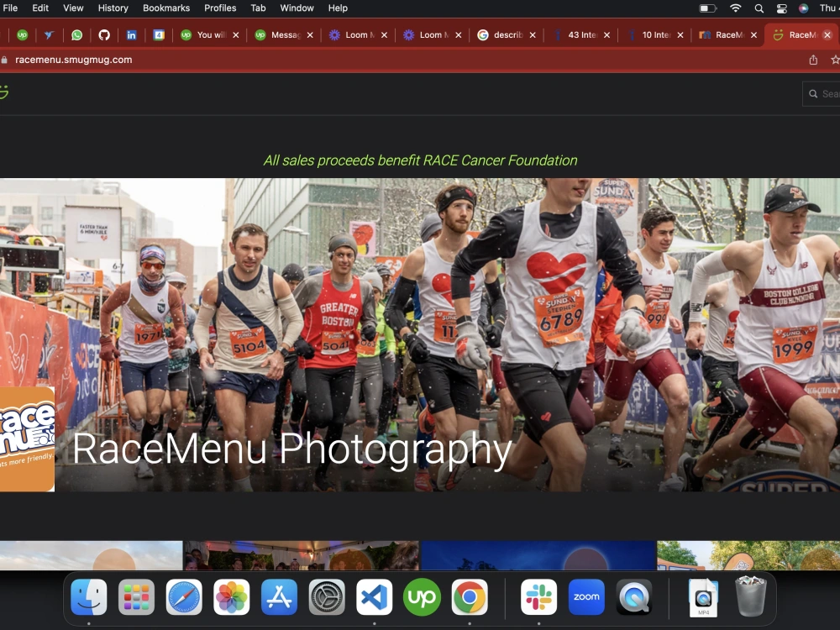This screenshot has width=840, height=630.
Task: Switch to pinned WhatsApp tab
Action: pos(77,34)
